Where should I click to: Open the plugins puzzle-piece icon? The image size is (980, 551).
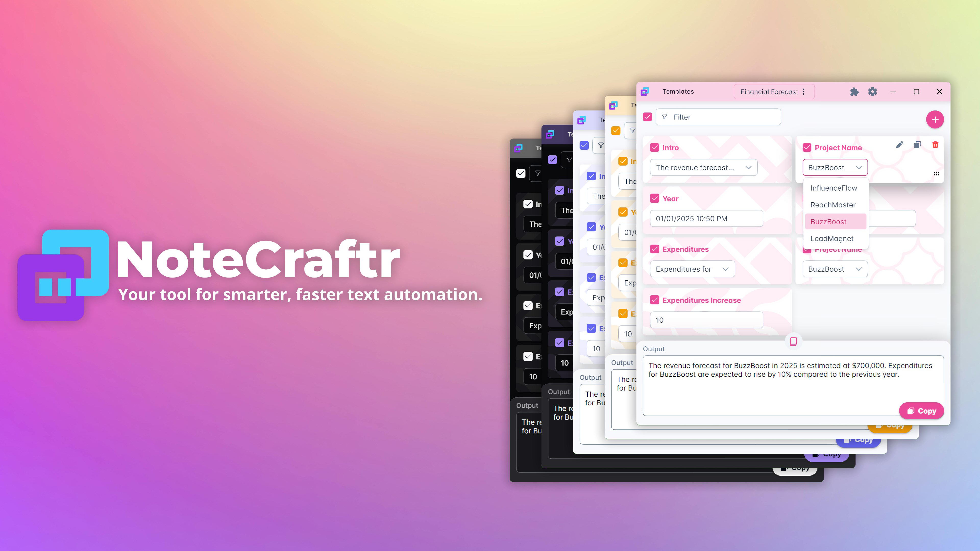(x=854, y=92)
